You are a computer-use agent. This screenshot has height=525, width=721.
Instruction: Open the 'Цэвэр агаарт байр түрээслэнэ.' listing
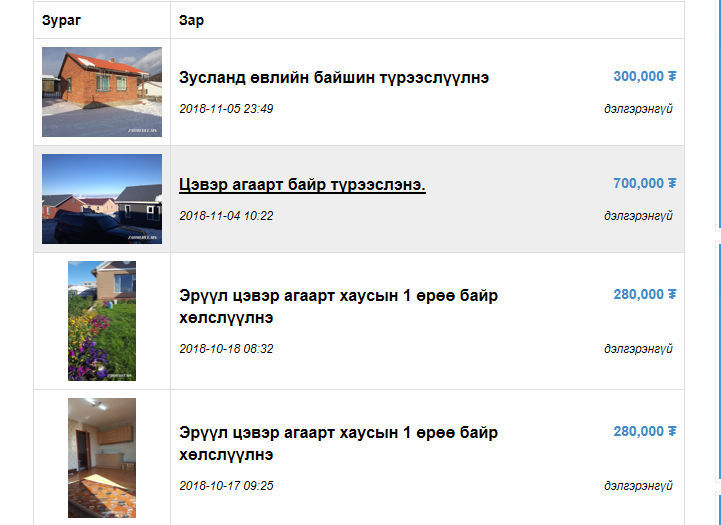[302, 185]
